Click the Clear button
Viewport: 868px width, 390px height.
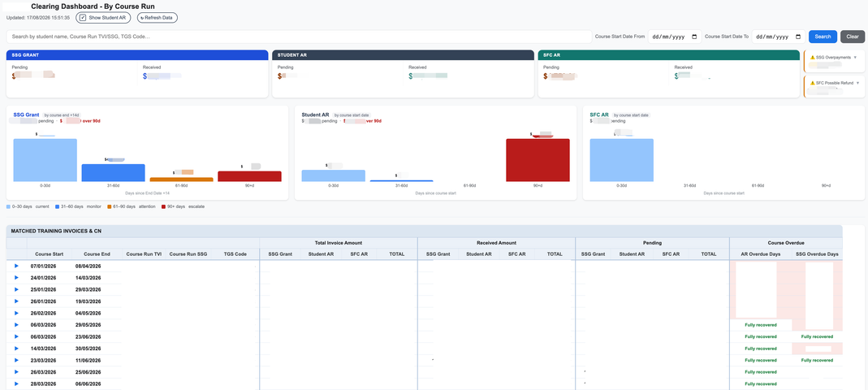click(853, 37)
